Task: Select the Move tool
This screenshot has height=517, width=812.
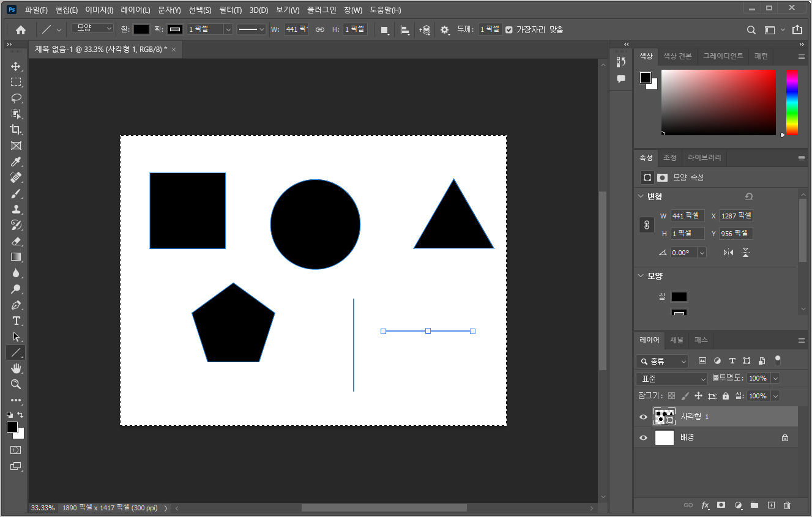Action: click(16, 66)
